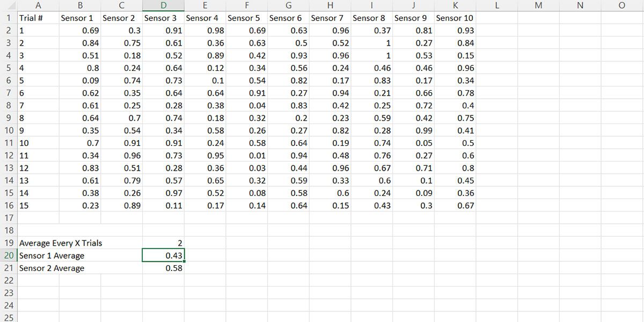Select Sensor 2 value 0.96 in trial 11
Screen dimensions: 644x322
click(122, 156)
